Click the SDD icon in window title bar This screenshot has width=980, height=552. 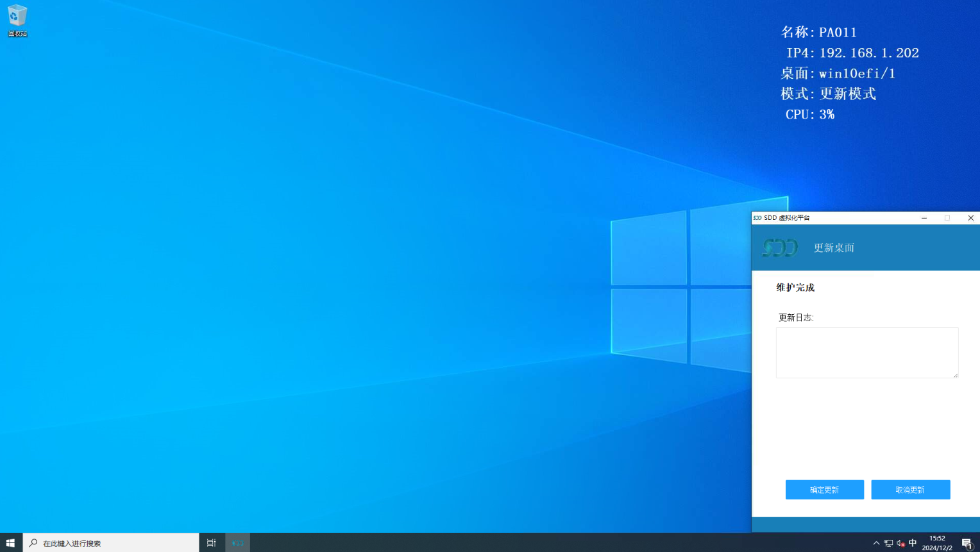(757, 218)
